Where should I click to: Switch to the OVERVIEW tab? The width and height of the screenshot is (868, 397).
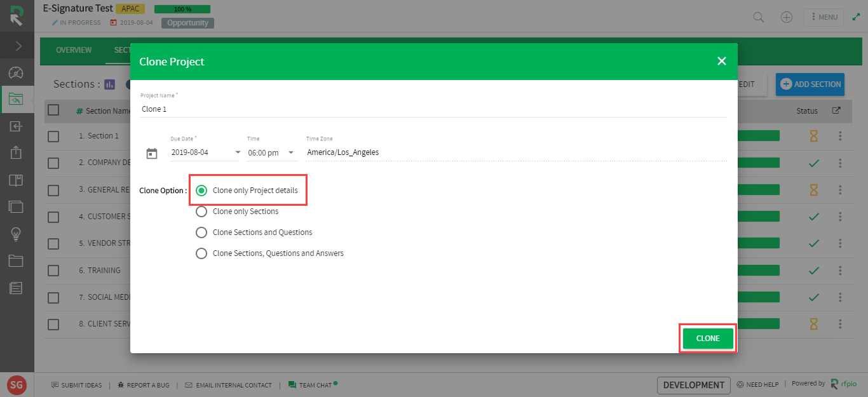click(74, 50)
